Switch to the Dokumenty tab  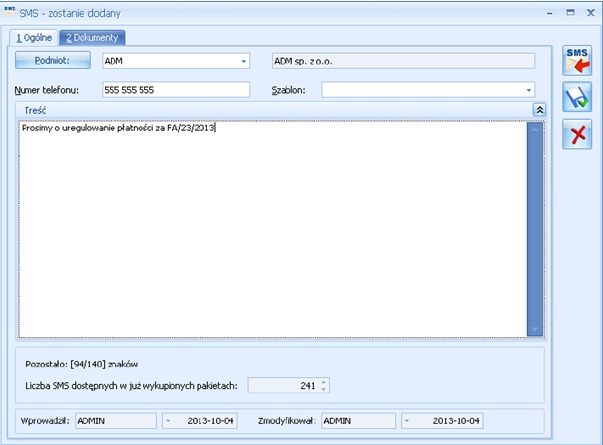point(92,38)
